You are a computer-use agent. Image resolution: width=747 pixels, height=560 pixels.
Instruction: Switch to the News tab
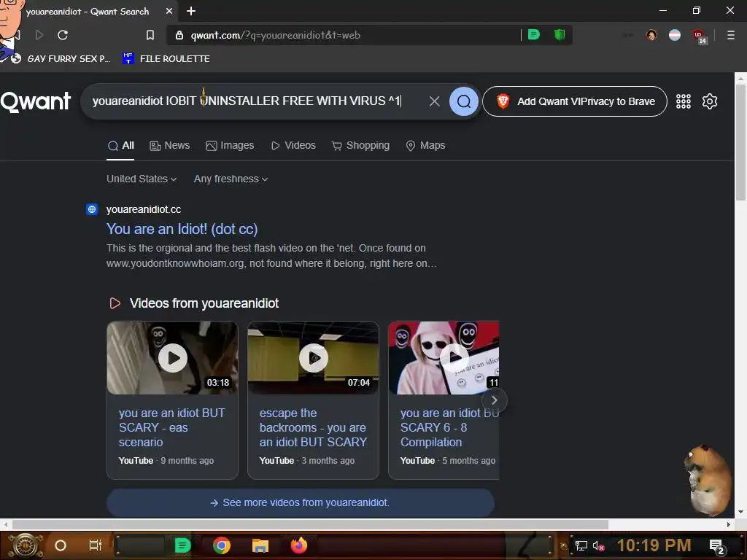(x=169, y=146)
